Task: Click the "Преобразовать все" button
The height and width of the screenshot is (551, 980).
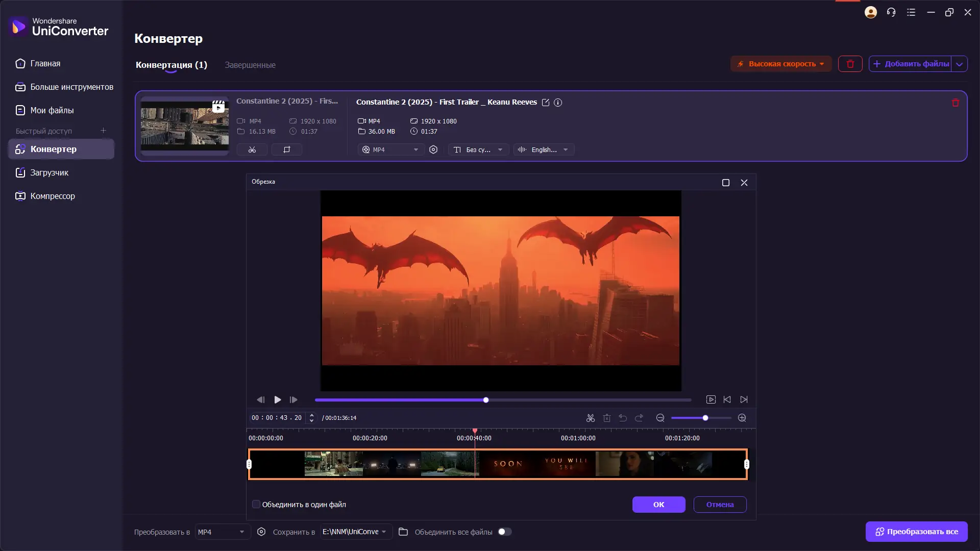Action: [916, 532]
